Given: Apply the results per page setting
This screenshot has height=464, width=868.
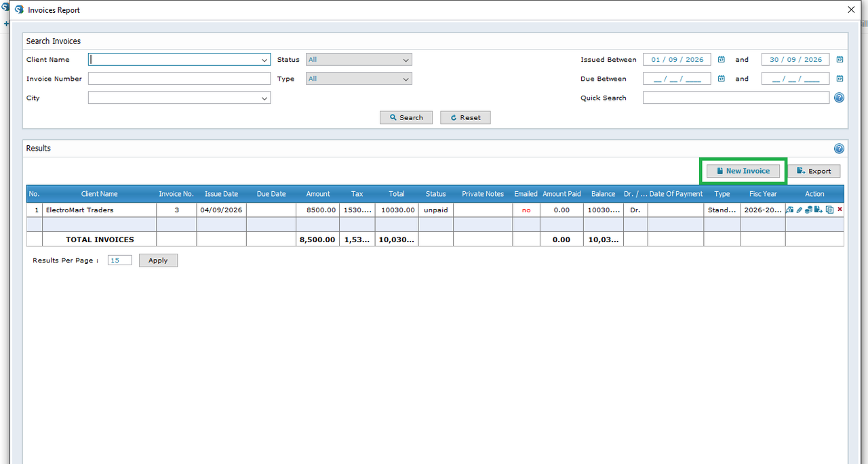Looking at the screenshot, I should tap(158, 260).
